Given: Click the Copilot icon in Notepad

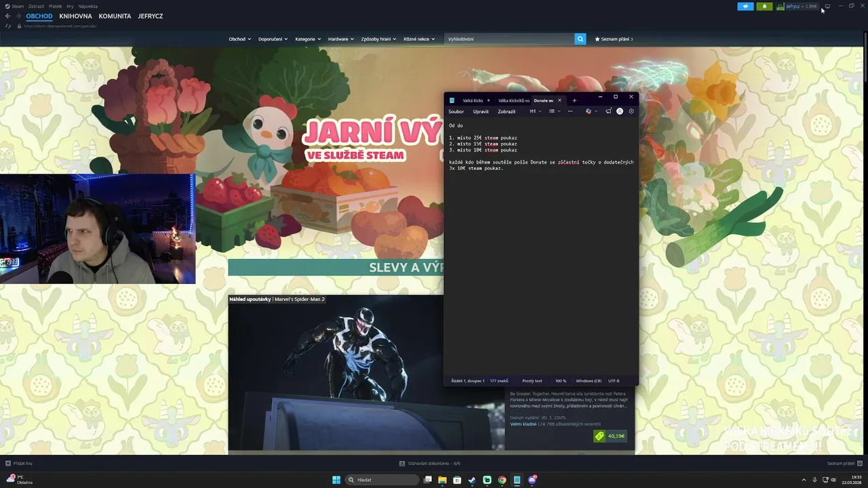Looking at the screenshot, I should [x=589, y=111].
